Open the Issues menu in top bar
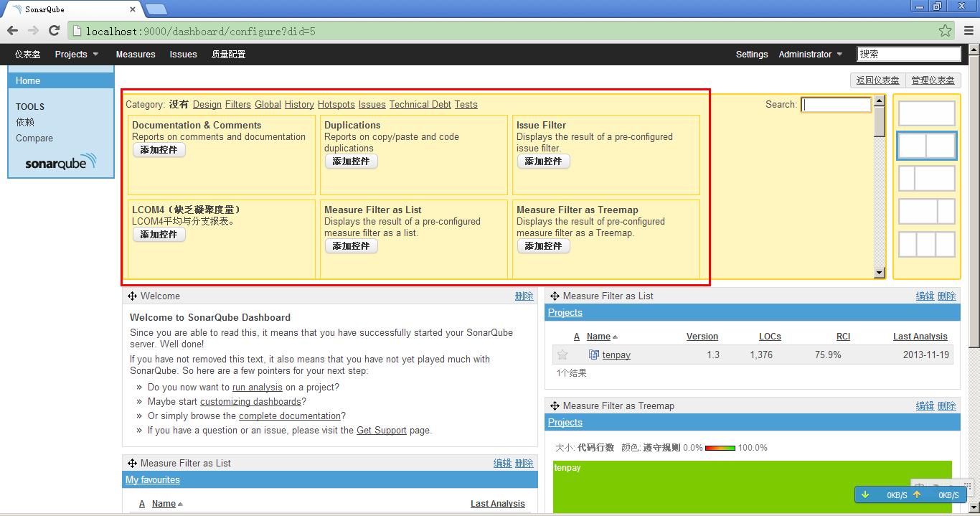Screen dimensions: 980x516 pos(183,55)
